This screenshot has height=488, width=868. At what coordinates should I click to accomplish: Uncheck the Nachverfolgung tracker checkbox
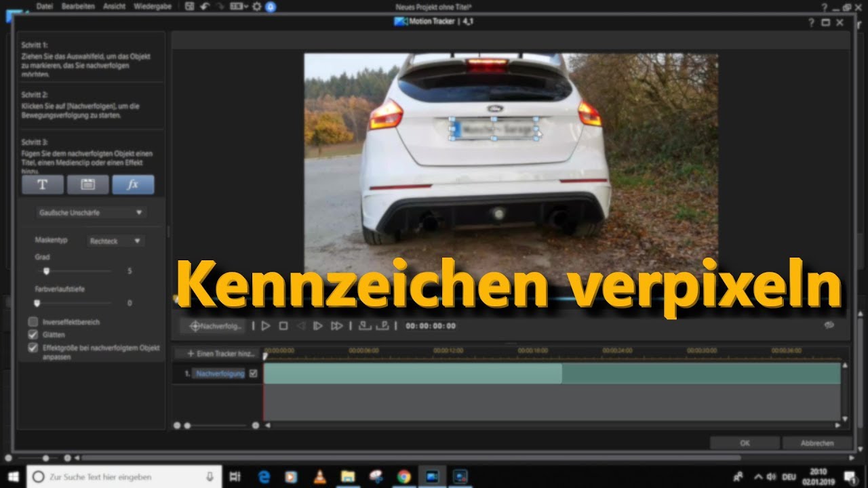[x=254, y=373]
